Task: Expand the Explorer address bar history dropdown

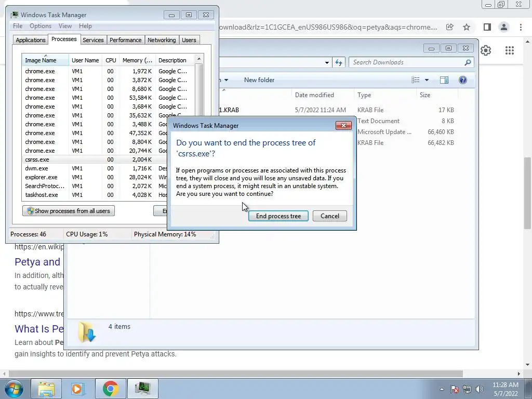Action: [x=326, y=62]
